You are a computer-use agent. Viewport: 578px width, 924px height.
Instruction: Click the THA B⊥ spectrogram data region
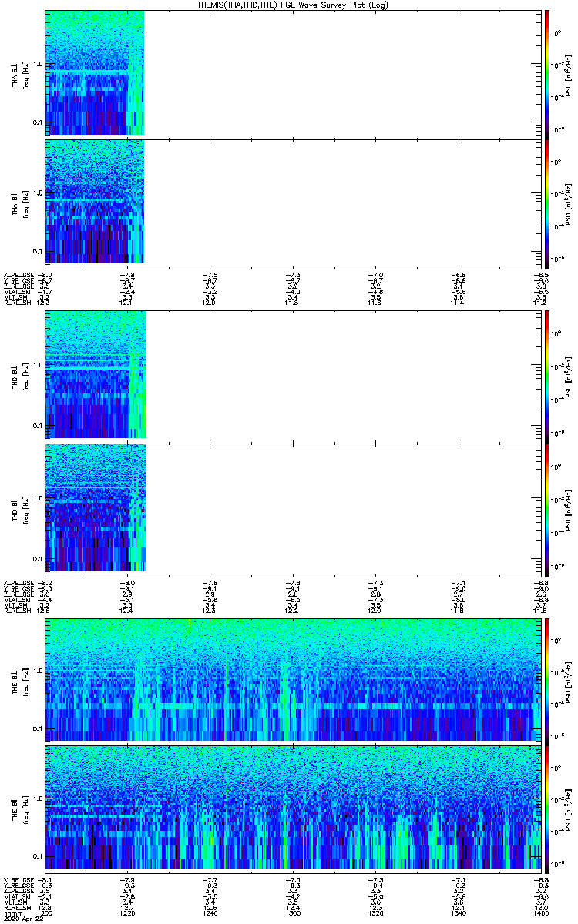(95, 73)
